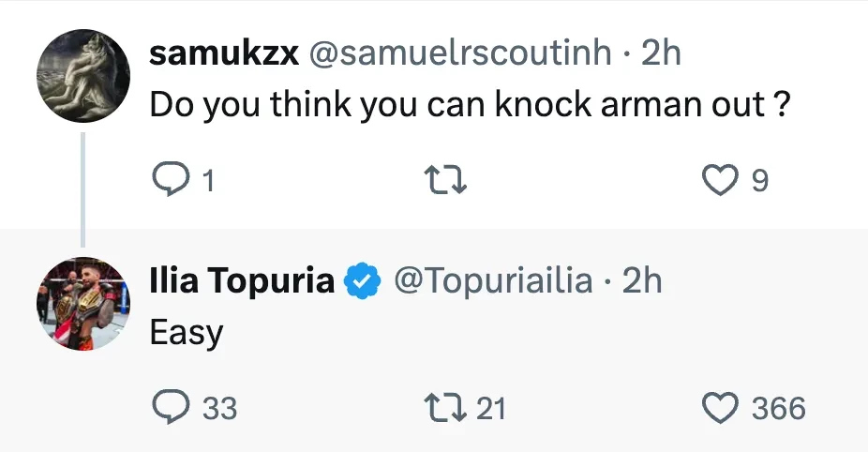868x452 pixels.
Task: Click the 366 likes count
Action: (x=778, y=409)
